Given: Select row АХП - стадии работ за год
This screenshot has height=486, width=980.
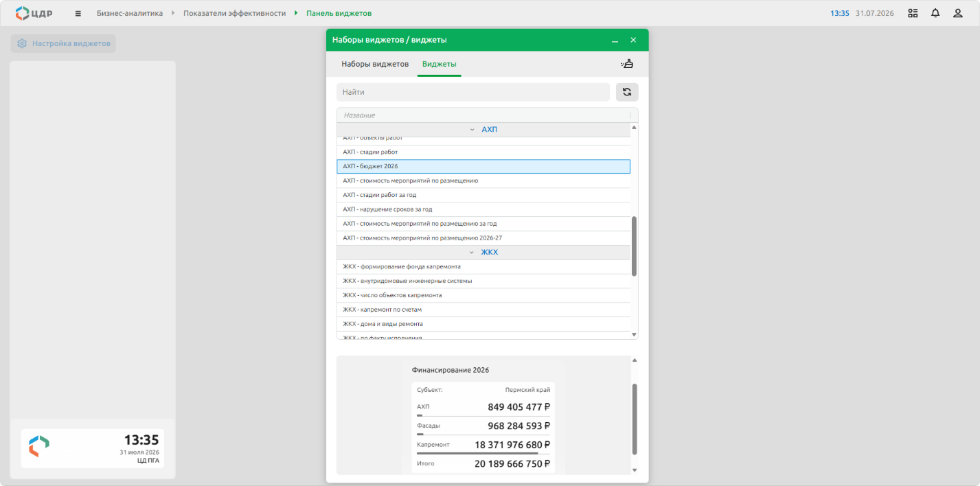Looking at the screenshot, I should (x=483, y=195).
